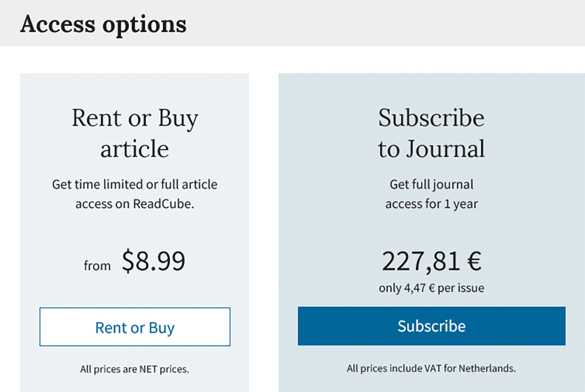
Task: Click the 'only 4,47 € per issue' text
Action: tap(431, 288)
